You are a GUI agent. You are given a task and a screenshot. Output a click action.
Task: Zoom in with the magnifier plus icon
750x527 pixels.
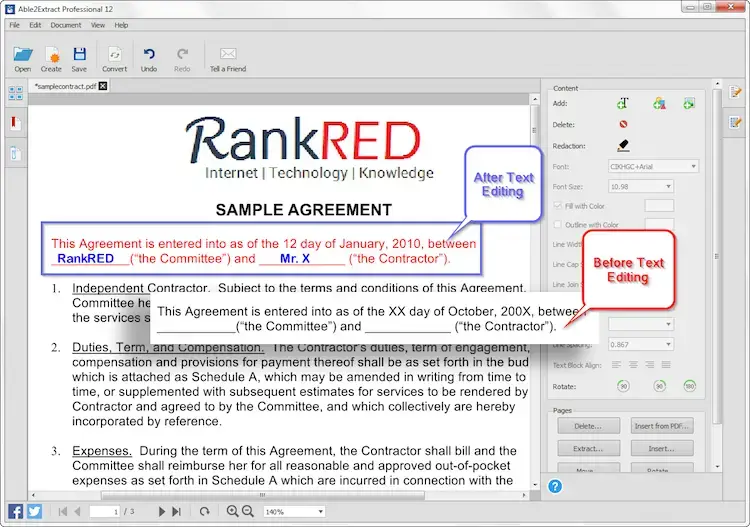tap(232, 511)
